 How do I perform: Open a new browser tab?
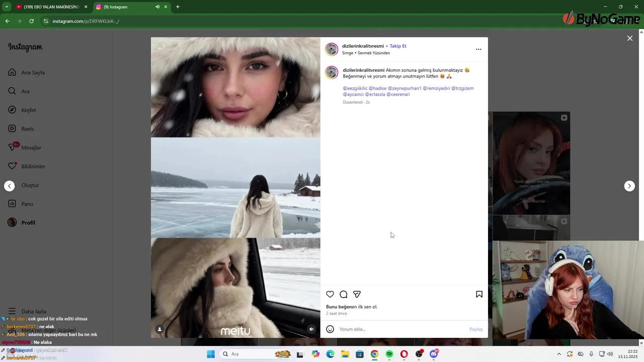[x=178, y=7]
